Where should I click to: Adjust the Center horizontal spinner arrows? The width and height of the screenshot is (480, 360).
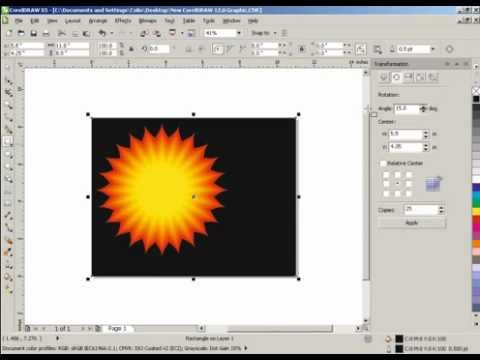click(x=426, y=134)
